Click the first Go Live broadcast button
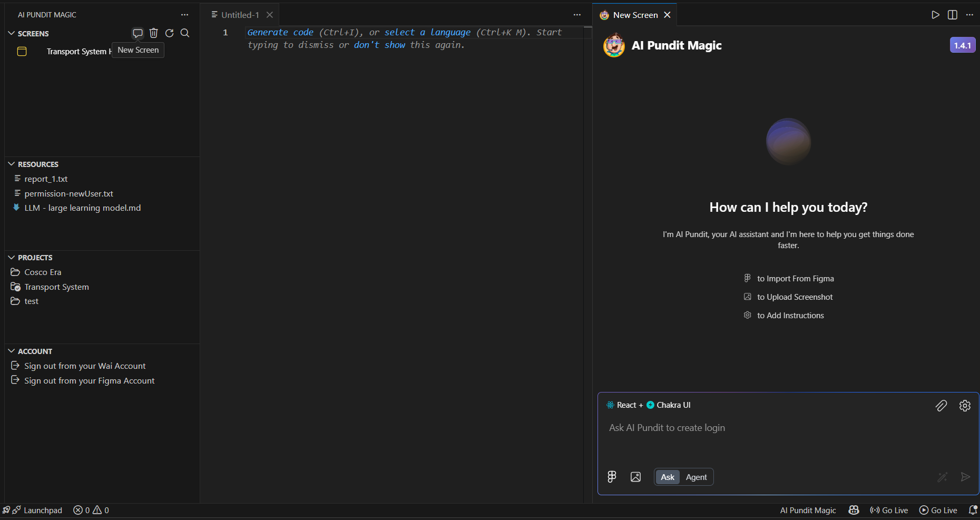This screenshot has width=980, height=520. (x=889, y=510)
